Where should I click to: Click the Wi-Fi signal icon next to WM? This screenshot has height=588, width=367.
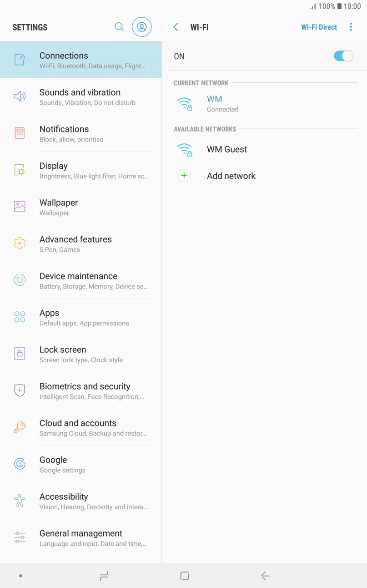(x=184, y=103)
